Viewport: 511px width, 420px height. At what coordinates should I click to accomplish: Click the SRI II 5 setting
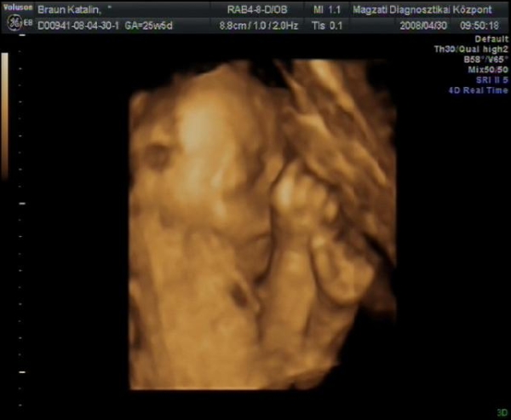tap(489, 80)
